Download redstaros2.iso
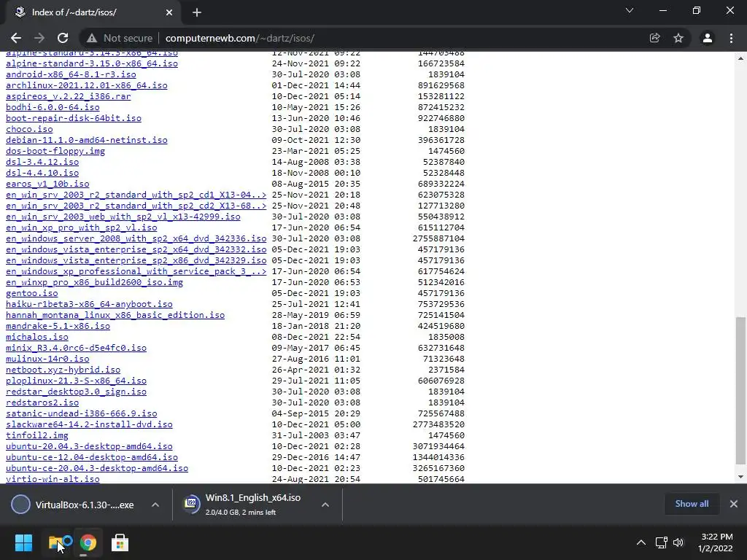The image size is (747, 560). [42, 402]
